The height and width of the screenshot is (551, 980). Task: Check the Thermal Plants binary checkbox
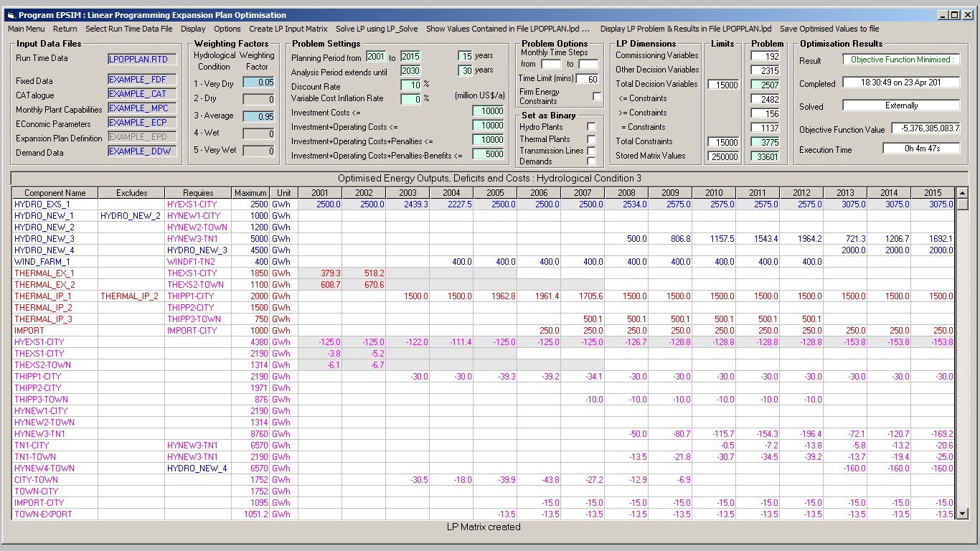coord(591,139)
